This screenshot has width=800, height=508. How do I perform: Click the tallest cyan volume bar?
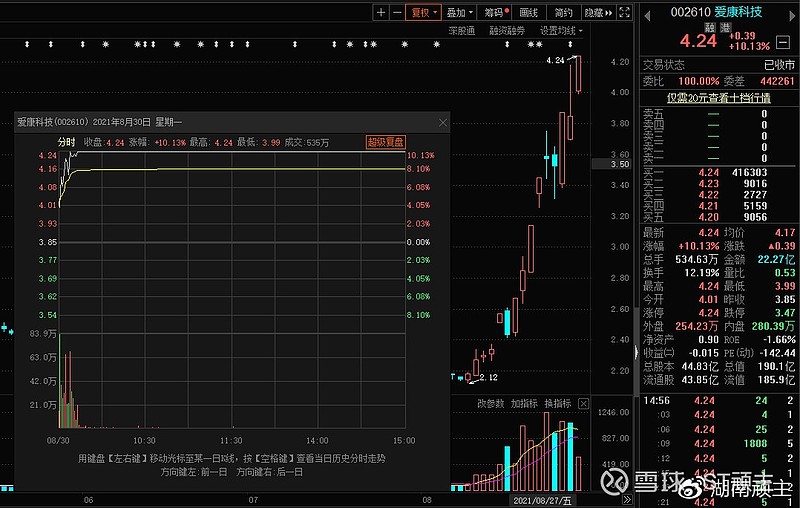[570, 456]
